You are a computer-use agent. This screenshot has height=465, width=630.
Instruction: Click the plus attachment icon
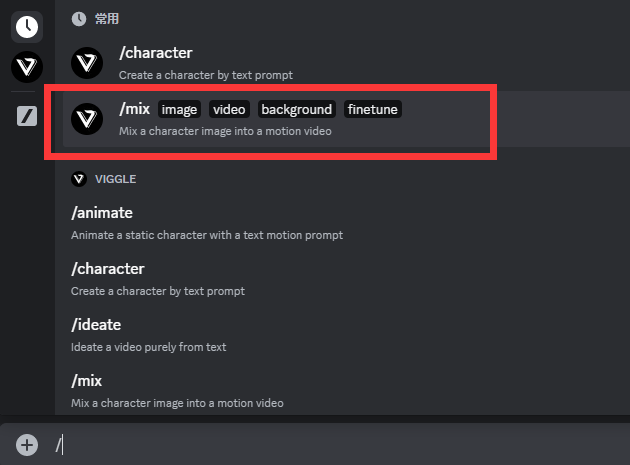point(27,445)
